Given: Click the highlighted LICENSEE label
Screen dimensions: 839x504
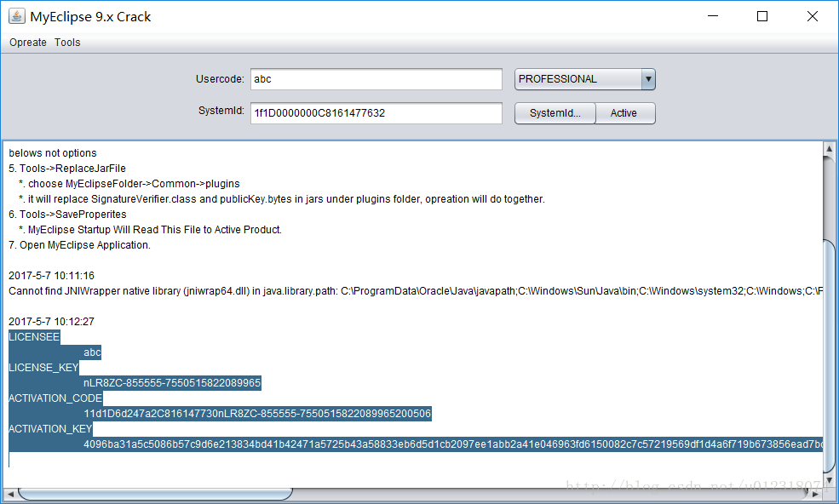Looking at the screenshot, I should [x=34, y=337].
